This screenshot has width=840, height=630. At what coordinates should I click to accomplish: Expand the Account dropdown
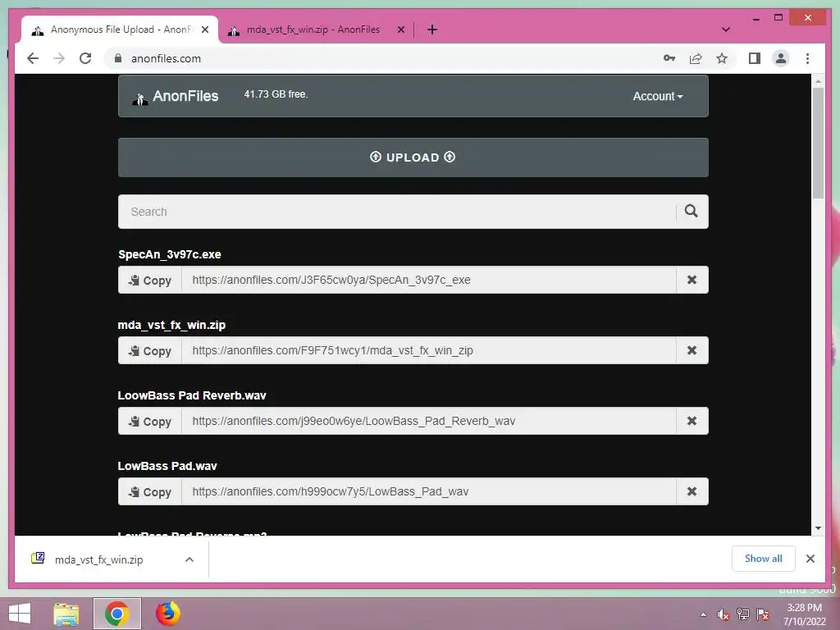[x=657, y=97]
